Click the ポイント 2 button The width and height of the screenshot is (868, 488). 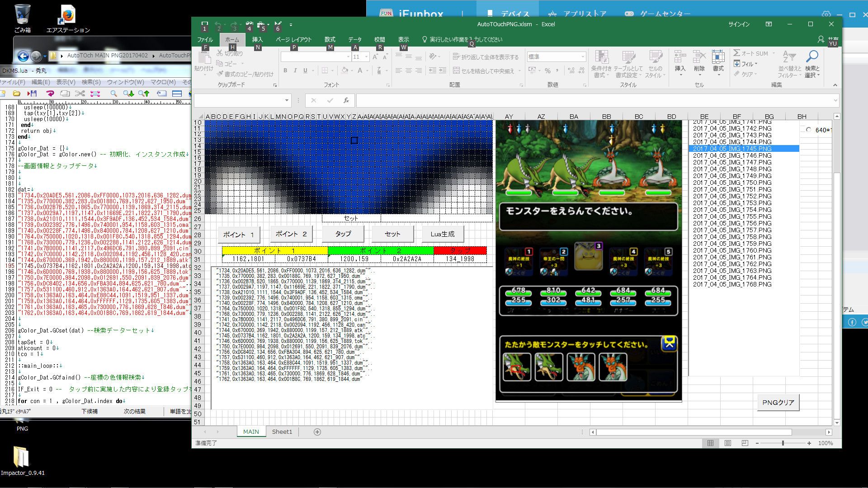(x=291, y=234)
